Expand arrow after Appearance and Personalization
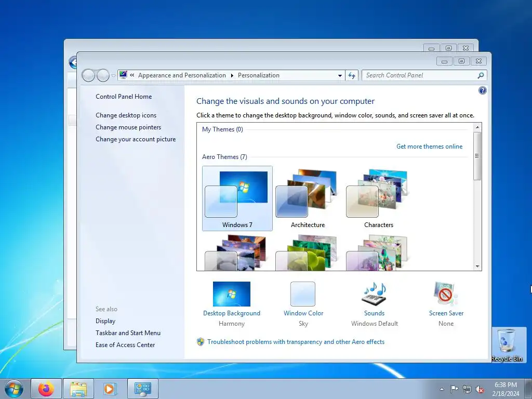The image size is (532, 399). (232, 75)
